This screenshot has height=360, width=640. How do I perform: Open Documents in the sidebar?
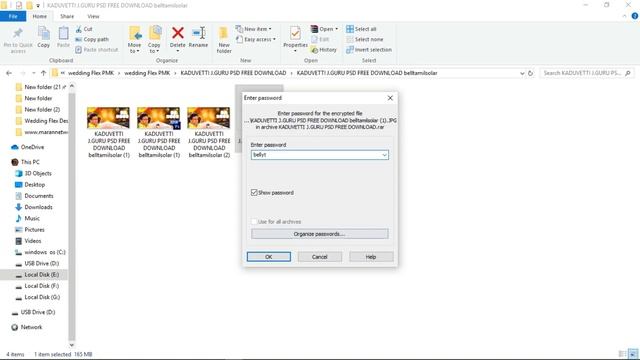click(39, 196)
